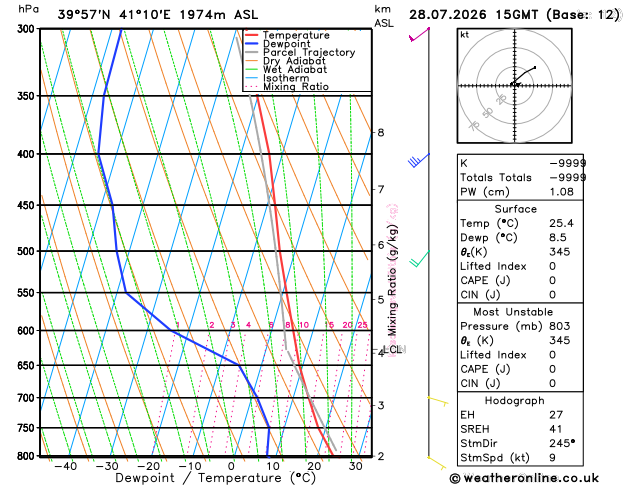The width and height of the screenshot is (629, 486).
Task: Click the 8 km altitude tick label
Action: pyautogui.click(x=381, y=132)
